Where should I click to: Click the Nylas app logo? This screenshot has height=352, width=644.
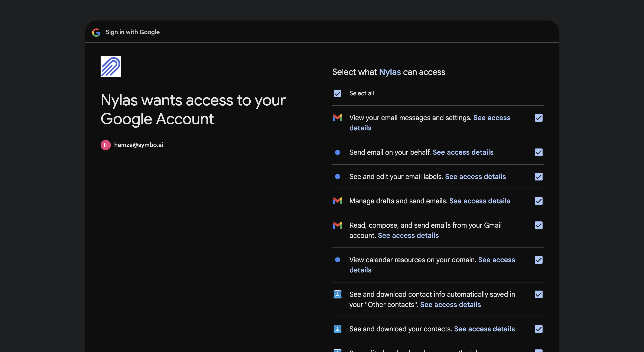(111, 67)
